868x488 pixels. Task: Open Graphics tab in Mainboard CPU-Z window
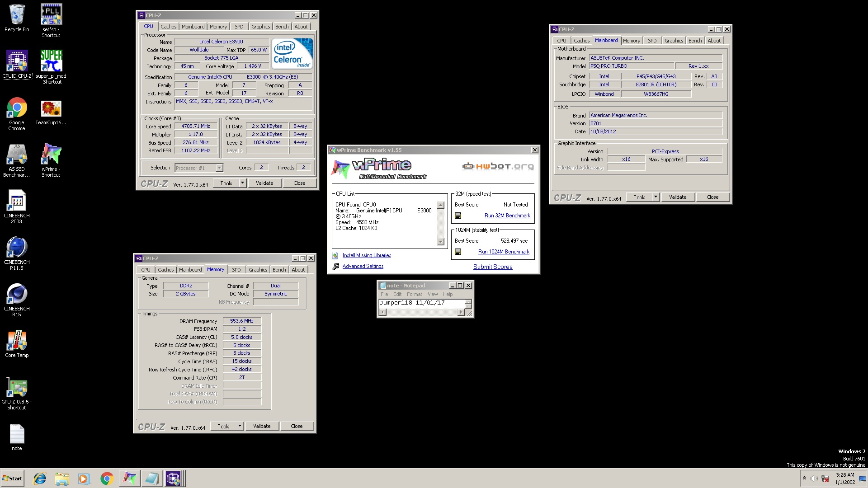tap(674, 41)
